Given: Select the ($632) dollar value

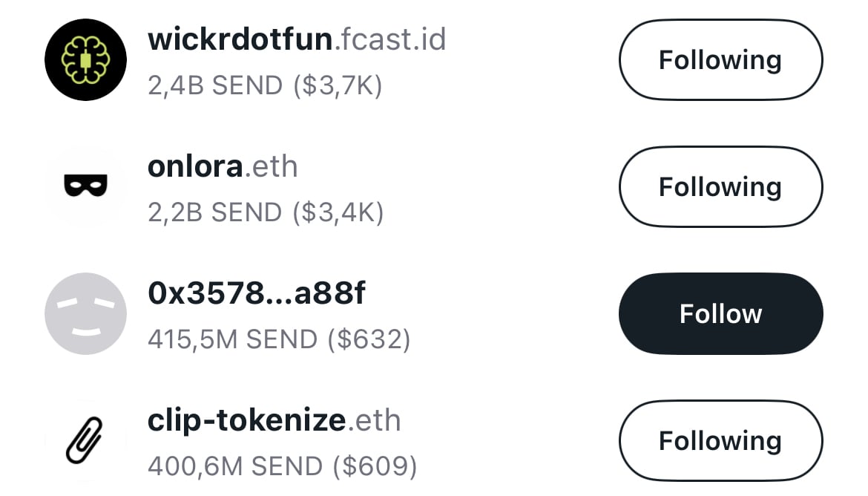Looking at the screenshot, I should click(369, 340).
